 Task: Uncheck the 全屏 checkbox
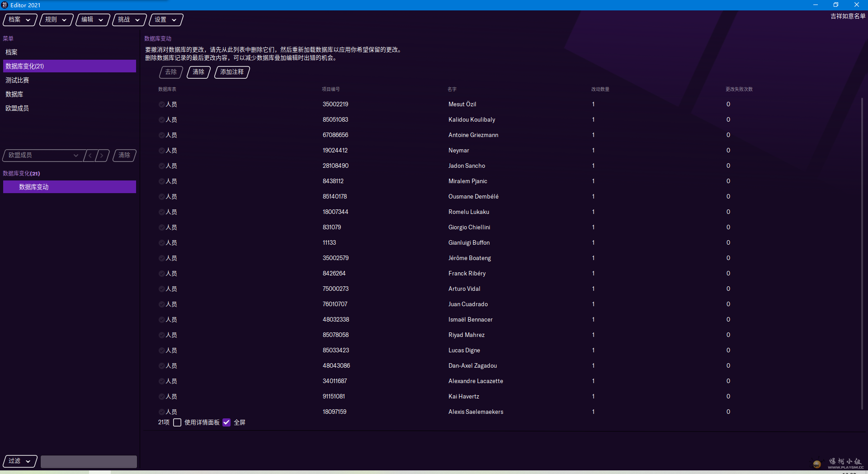pos(226,422)
